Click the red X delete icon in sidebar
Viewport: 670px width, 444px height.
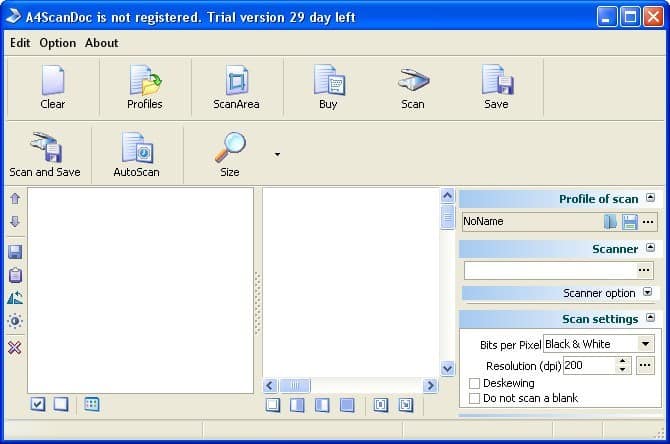[15, 347]
